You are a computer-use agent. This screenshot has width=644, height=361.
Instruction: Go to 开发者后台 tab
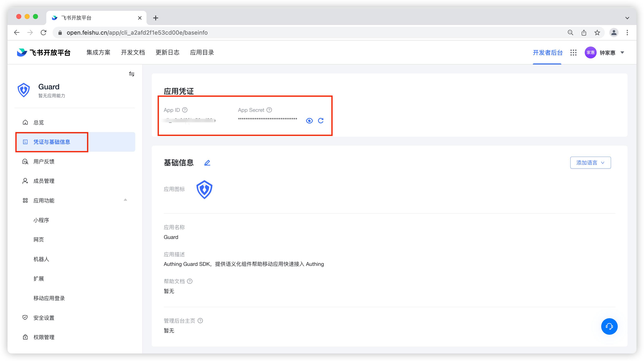coord(548,53)
